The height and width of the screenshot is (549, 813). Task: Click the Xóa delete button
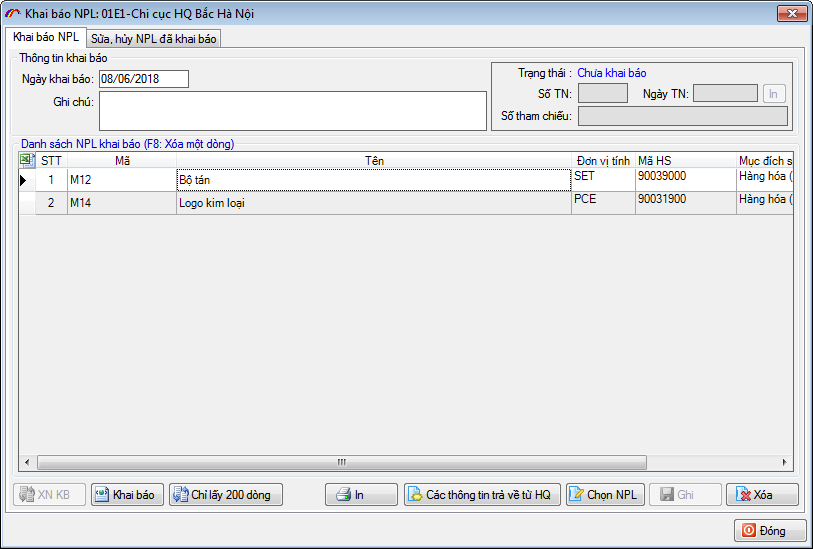point(761,495)
